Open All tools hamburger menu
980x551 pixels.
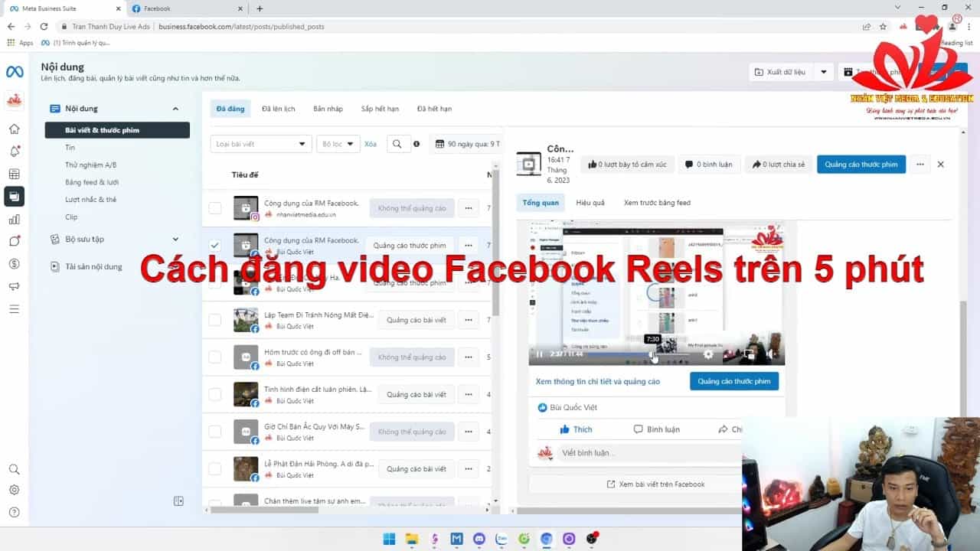tap(14, 309)
